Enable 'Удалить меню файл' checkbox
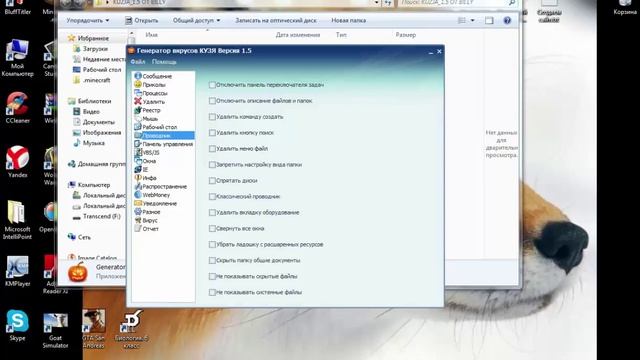Viewport: 640px width, 360px height. (212, 149)
